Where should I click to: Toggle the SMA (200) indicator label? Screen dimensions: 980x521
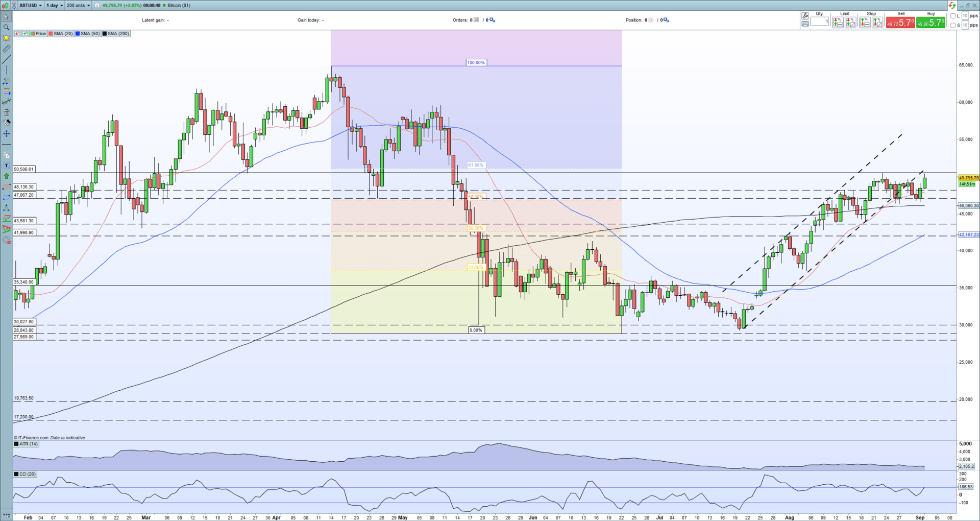pos(116,34)
